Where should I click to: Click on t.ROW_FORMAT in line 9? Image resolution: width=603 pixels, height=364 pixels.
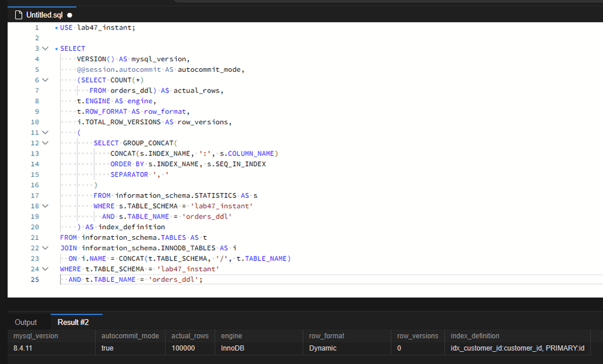click(102, 111)
